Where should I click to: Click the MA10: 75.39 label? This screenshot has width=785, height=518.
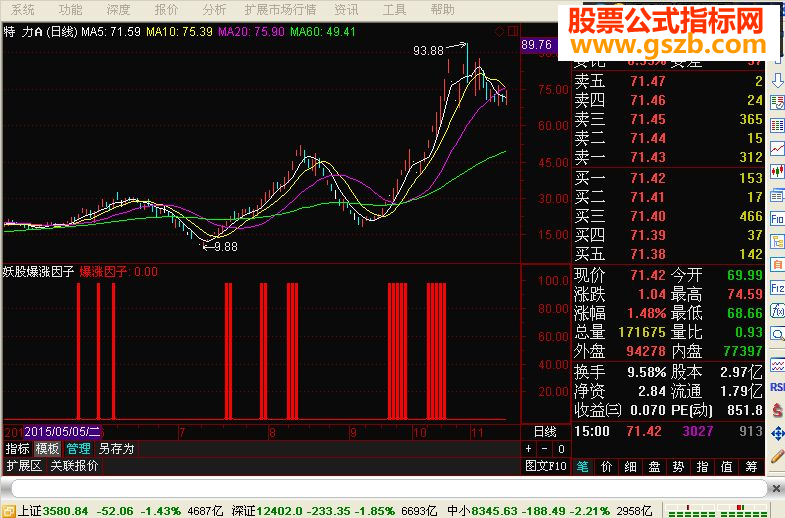179,32
